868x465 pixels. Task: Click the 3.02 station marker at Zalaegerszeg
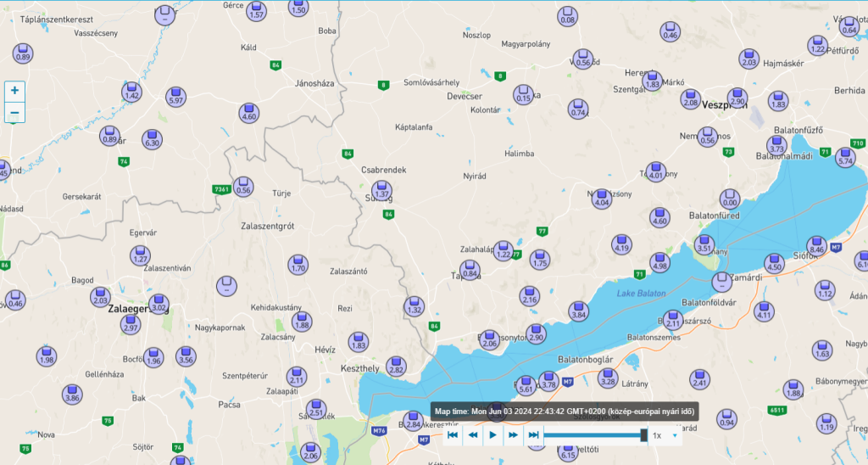pos(159,304)
